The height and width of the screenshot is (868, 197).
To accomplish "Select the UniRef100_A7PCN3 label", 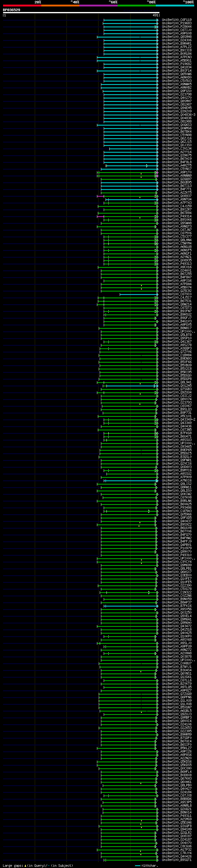I will click(177, 57).
